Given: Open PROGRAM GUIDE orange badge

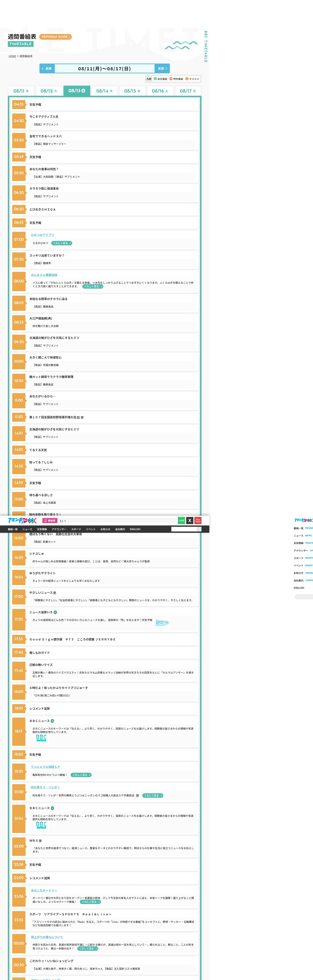Looking at the screenshot, I should 55,37.
